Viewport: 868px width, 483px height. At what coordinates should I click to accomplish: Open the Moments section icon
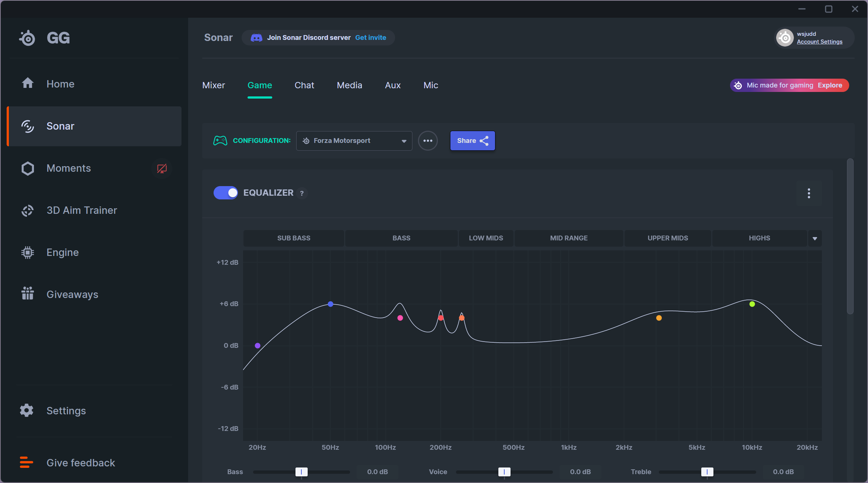pyautogui.click(x=28, y=168)
